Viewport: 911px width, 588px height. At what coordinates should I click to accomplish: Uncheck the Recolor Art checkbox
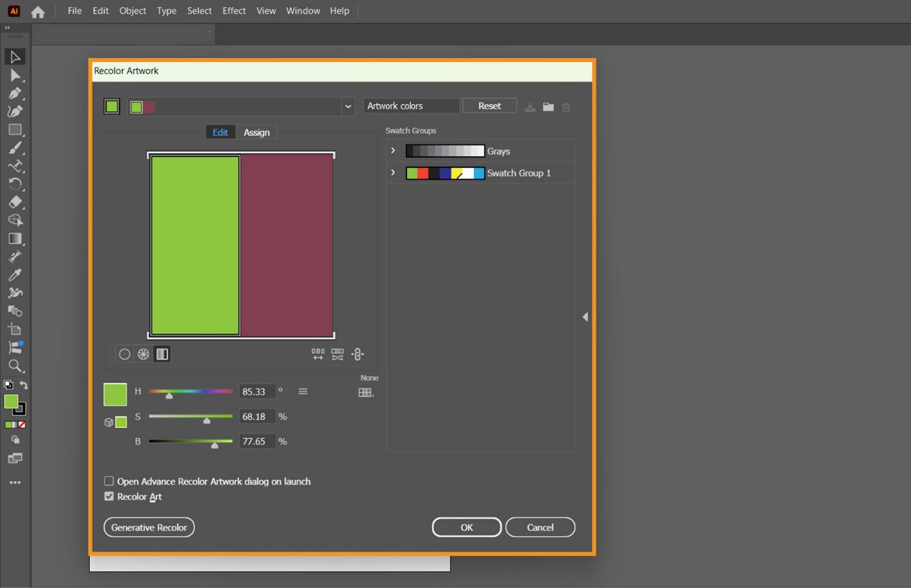(109, 496)
